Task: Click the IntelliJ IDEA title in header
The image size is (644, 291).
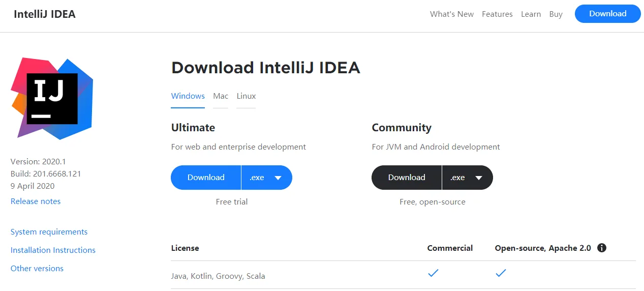Action: click(x=45, y=14)
